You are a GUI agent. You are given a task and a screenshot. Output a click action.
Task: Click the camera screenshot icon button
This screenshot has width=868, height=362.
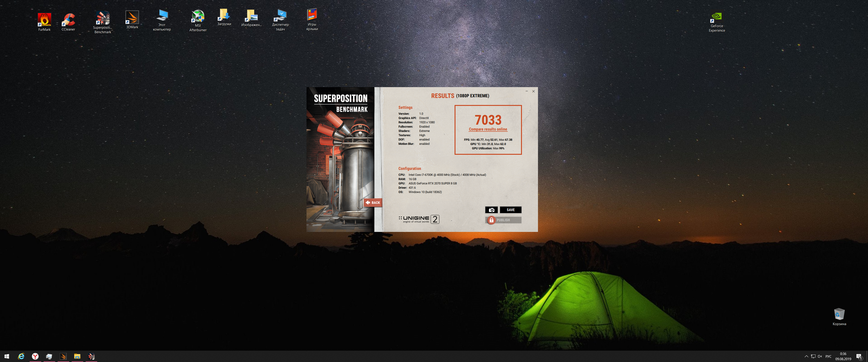click(491, 210)
